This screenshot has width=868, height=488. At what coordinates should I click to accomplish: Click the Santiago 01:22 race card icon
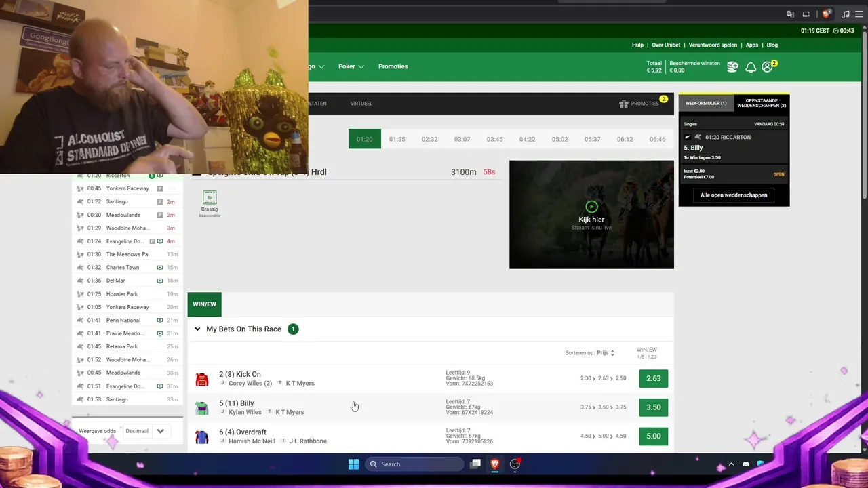point(160,202)
